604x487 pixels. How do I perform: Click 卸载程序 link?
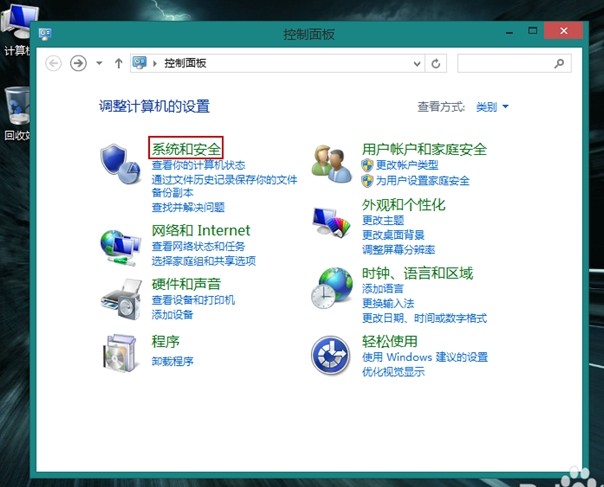click(x=172, y=361)
